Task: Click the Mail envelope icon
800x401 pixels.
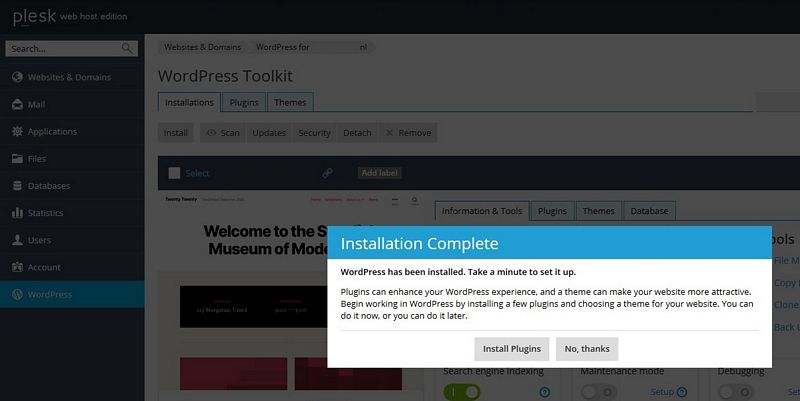Action: 17,104
